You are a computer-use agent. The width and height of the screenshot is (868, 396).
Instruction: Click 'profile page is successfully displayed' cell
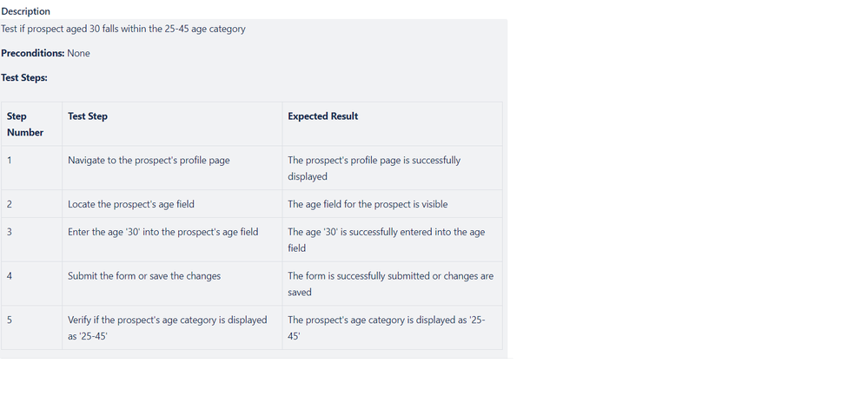click(393, 168)
